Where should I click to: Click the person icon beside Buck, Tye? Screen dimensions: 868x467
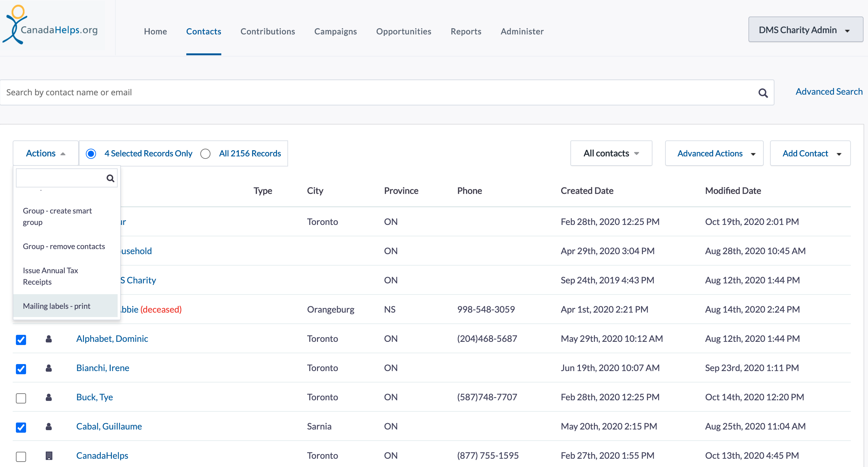tap(49, 397)
